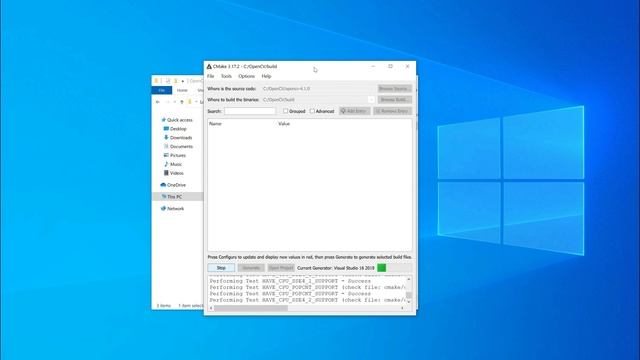Click the Downloads arrow icon in sidebar
640x360 pixels.
(166, 138)
